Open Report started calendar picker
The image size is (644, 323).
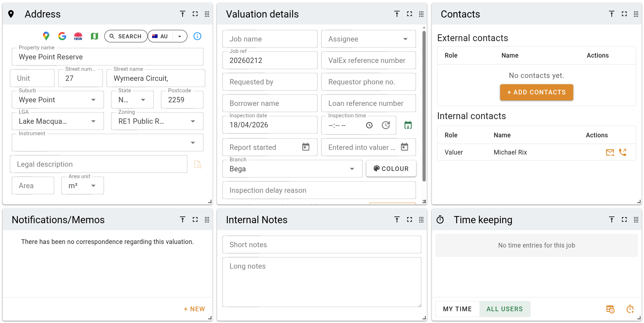point(306,147)
